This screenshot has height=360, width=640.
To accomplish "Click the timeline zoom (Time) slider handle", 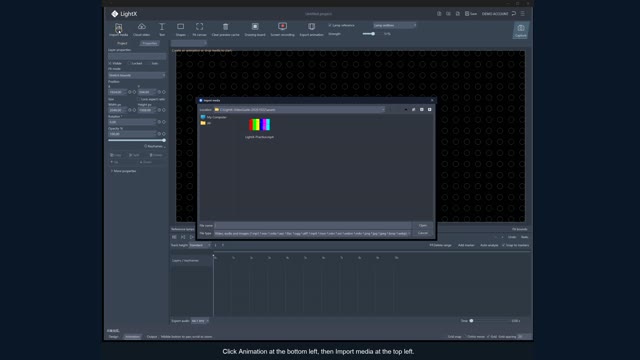I will [471, 321].
